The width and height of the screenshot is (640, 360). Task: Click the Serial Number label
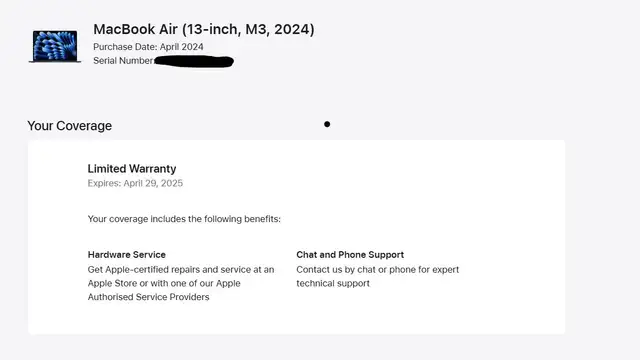(x=123, y=61)
